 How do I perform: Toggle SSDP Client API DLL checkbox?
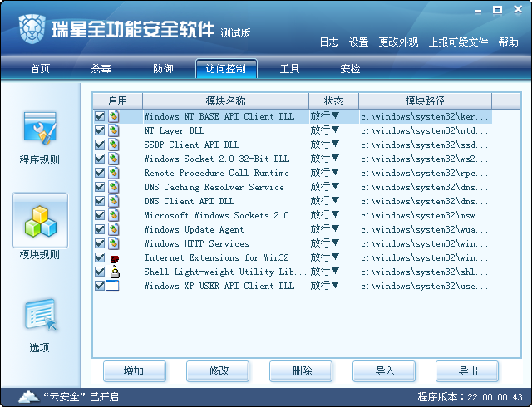pos(100,145)
